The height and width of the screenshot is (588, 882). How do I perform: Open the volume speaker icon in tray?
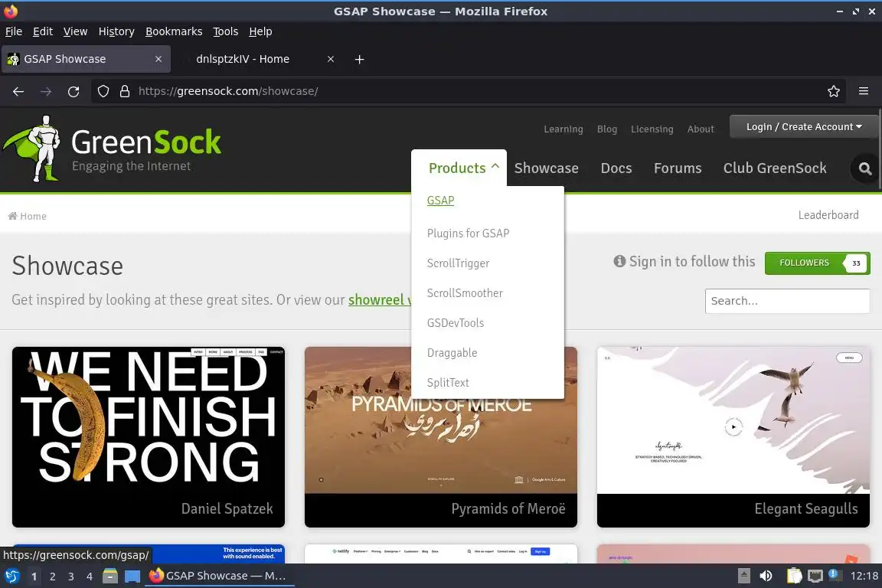click(766, 576)
